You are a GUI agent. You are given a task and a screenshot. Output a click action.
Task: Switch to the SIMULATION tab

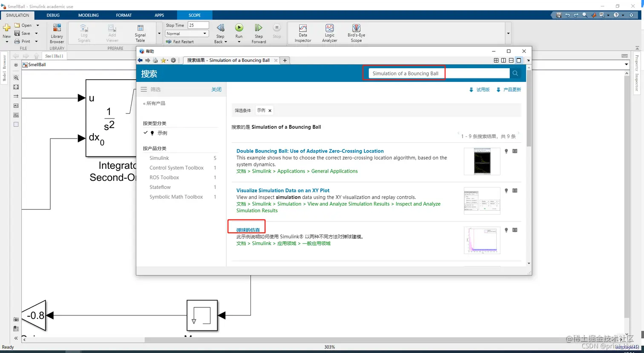point(18,15)
